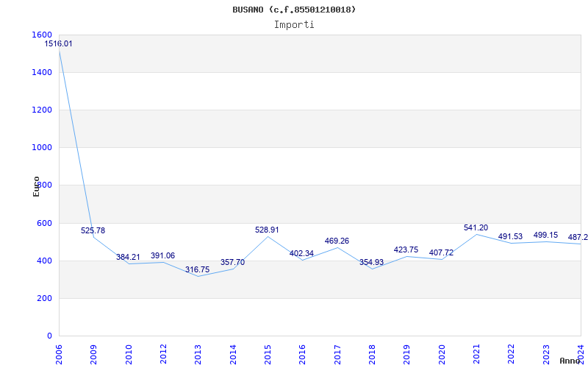Click the 391.06 data label
The width and height of the screenshot is (588, 368).
[162, 255]
